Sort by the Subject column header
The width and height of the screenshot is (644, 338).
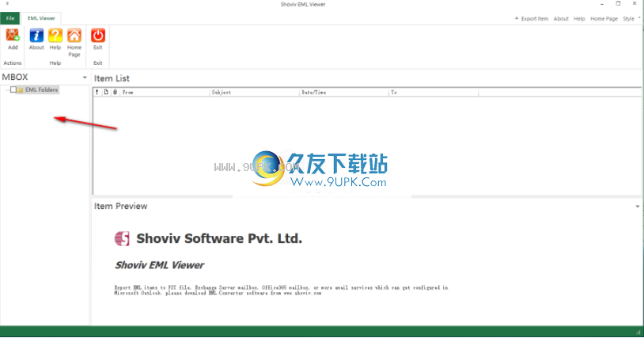point(255,93)
